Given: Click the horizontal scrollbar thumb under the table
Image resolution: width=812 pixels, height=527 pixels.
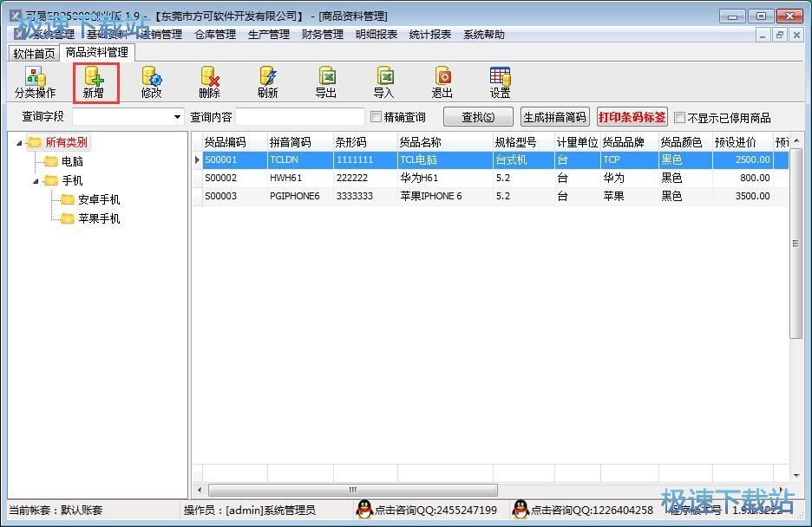Looking at the screenshot, I should point(353,489).
